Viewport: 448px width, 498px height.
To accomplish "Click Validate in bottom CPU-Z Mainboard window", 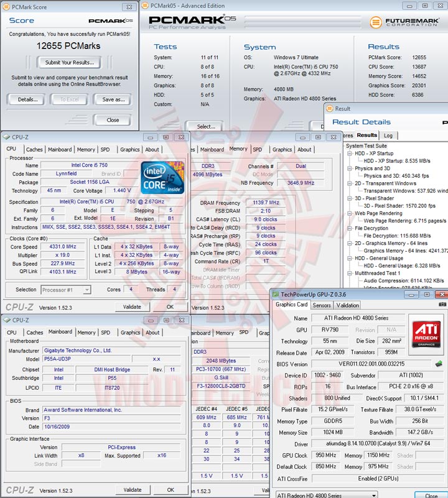I will (133, 490).
